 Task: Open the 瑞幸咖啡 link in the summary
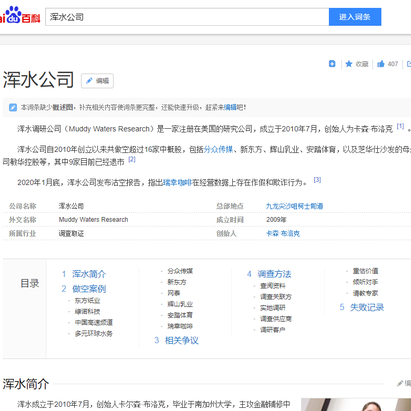pos(177,183)
